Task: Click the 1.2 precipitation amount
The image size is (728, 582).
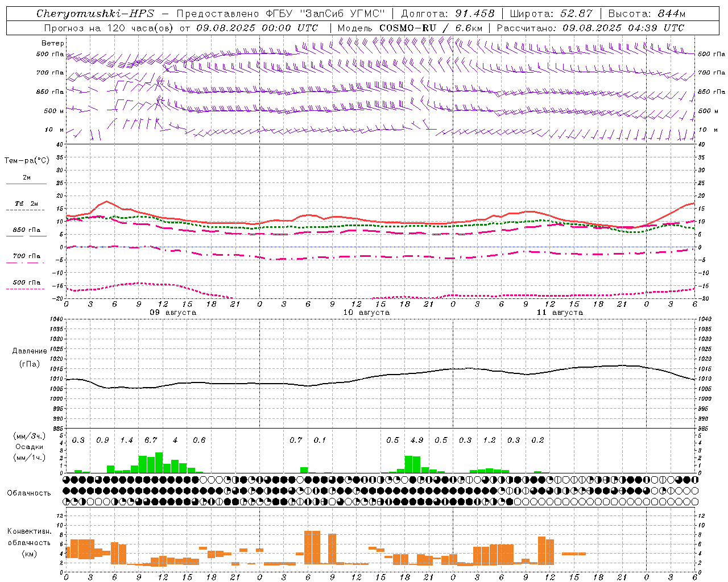Action: (x=489, y=440)
